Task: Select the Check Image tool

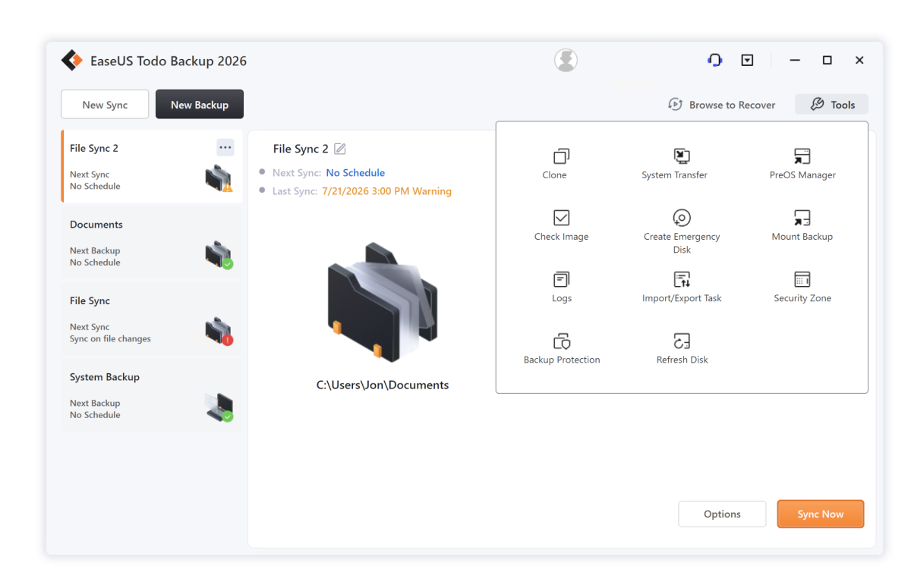Action: (x=561, y=225)
